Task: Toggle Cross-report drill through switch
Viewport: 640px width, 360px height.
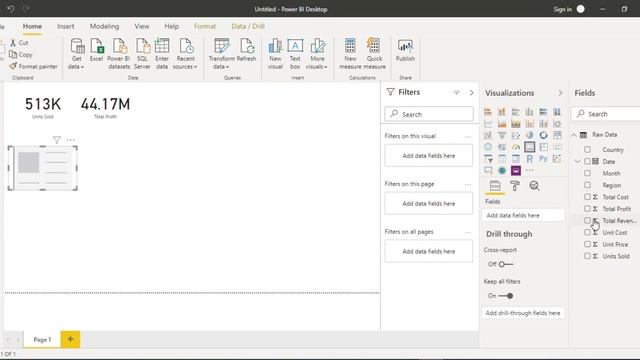Action: (505, 264)
